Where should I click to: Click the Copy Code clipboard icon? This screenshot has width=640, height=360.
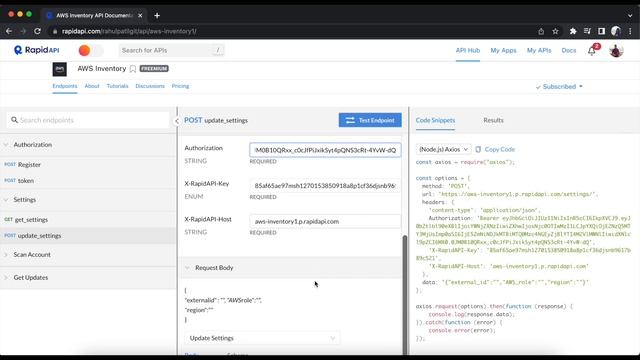478,149
